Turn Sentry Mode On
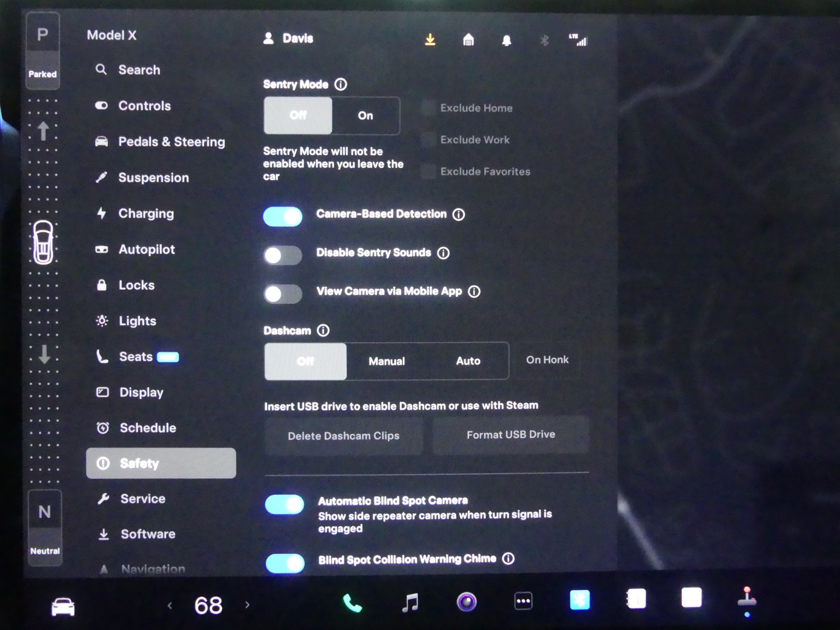Screen dimensions: 840x630 366,116
